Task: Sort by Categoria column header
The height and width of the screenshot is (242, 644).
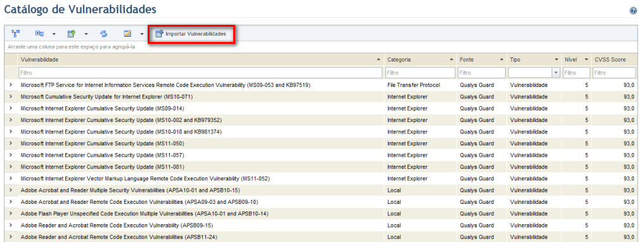Action: (x=420, y=60)
